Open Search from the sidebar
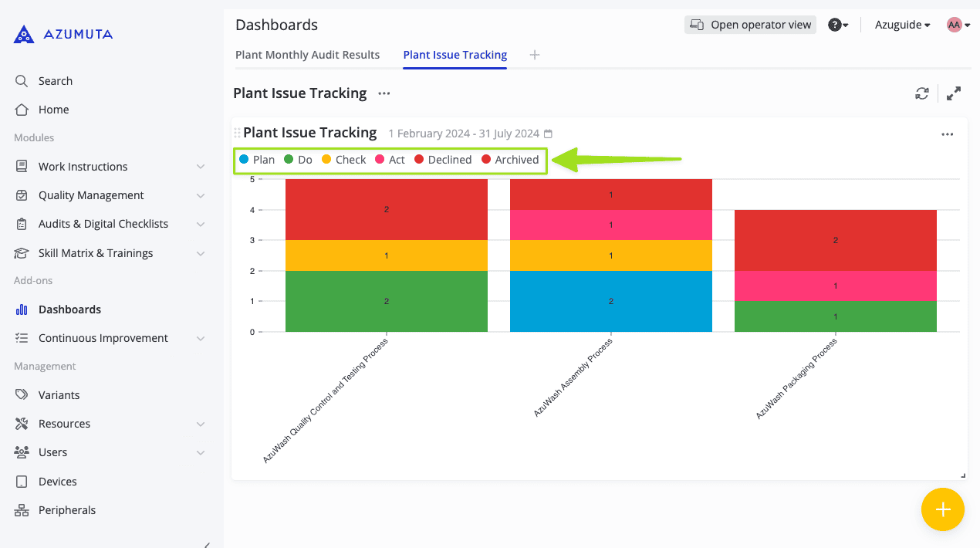 tap(54, 80)
